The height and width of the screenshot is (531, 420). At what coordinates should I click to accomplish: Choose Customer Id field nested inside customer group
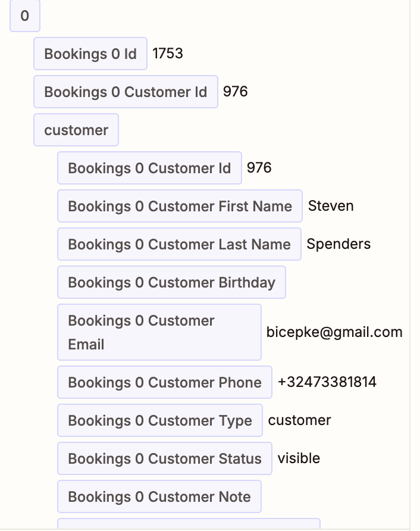149,168
